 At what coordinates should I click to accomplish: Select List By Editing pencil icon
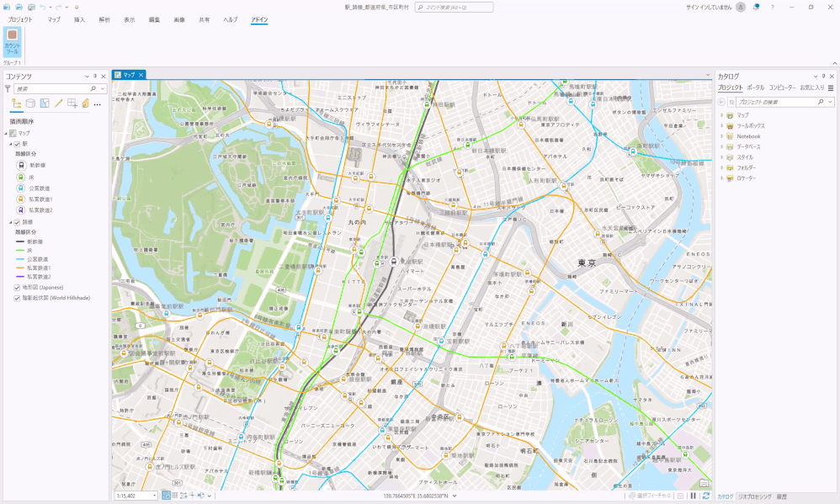coord(58,103)
